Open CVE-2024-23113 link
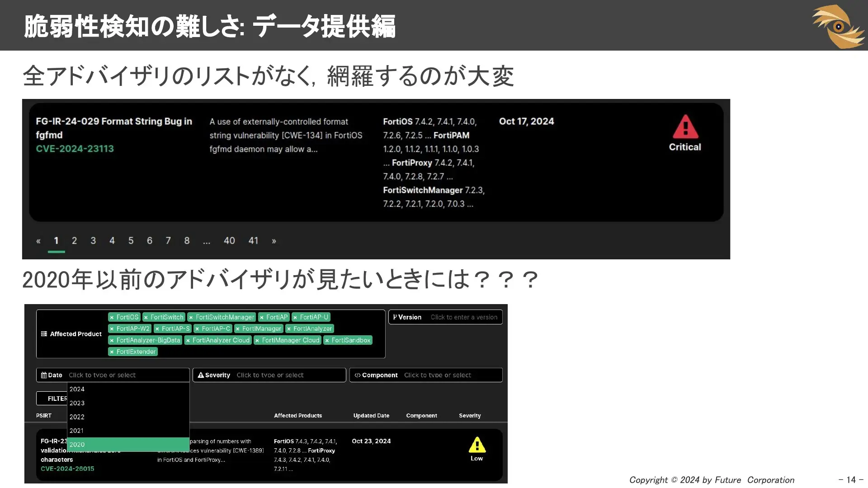This screenshot has width=868, height=488. tap(75, 149)
